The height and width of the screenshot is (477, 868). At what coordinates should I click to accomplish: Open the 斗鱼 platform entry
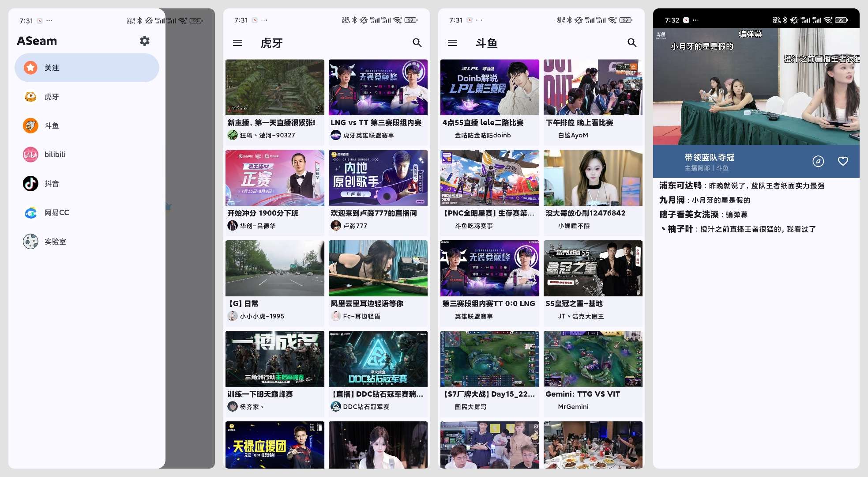(x=52, y=126)
